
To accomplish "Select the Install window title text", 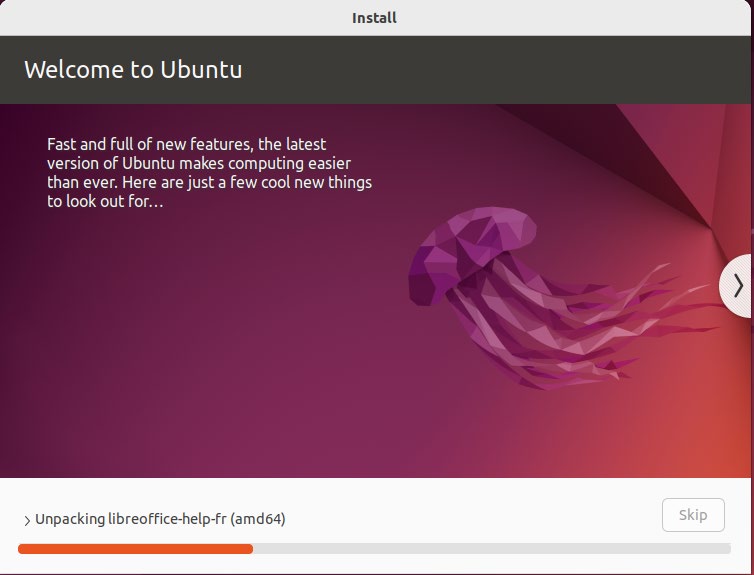I will (x=374, y=18).
